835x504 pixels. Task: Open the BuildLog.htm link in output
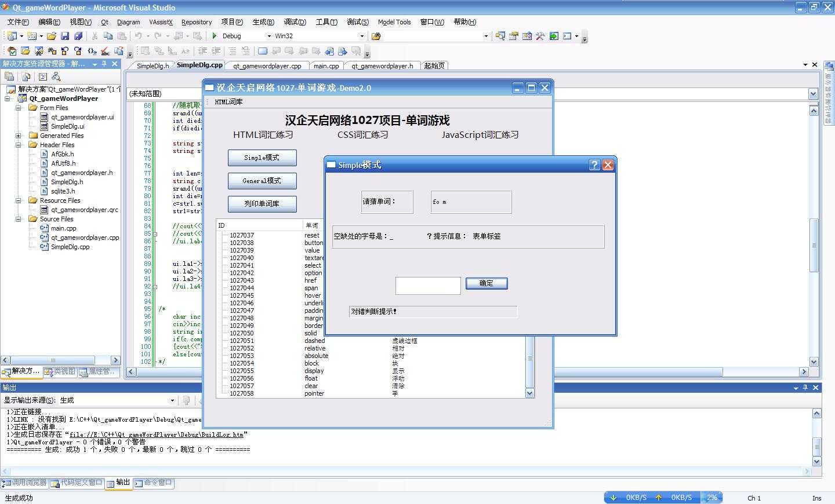click(x=156, y=434)
